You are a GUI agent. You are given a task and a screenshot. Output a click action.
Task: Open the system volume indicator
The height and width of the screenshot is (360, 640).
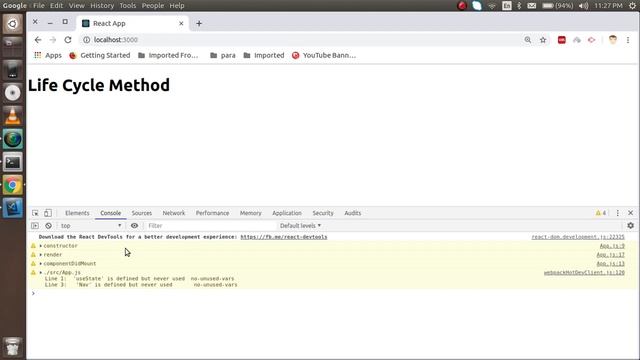pyautogui.click(x=584, y=6)
